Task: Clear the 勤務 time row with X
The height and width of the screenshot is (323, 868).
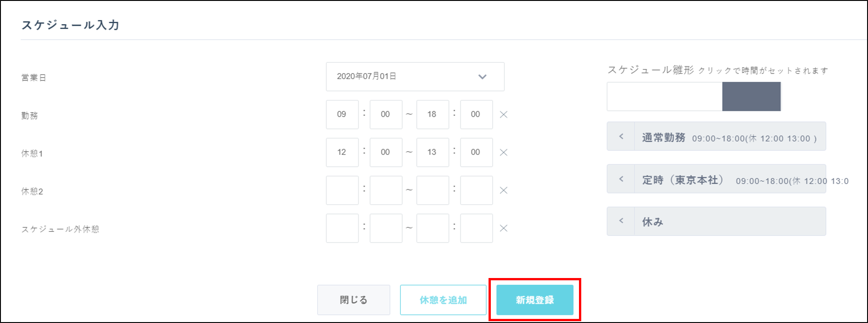Action: [504, 114]
